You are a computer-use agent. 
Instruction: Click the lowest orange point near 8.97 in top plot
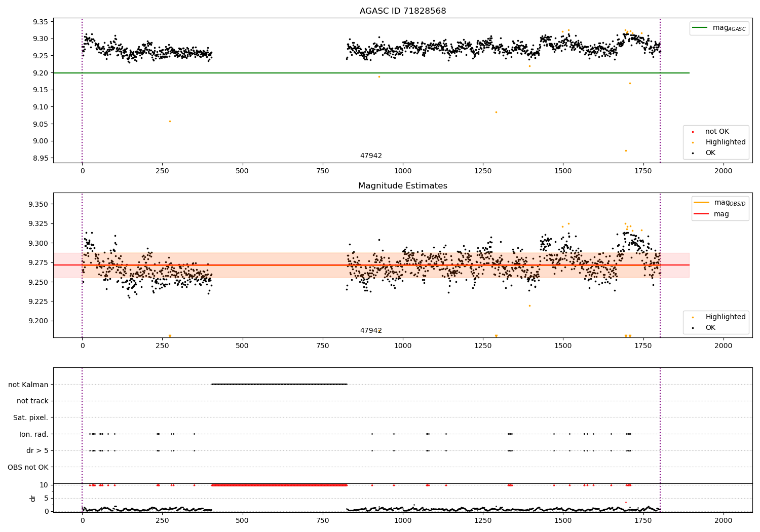626,150
